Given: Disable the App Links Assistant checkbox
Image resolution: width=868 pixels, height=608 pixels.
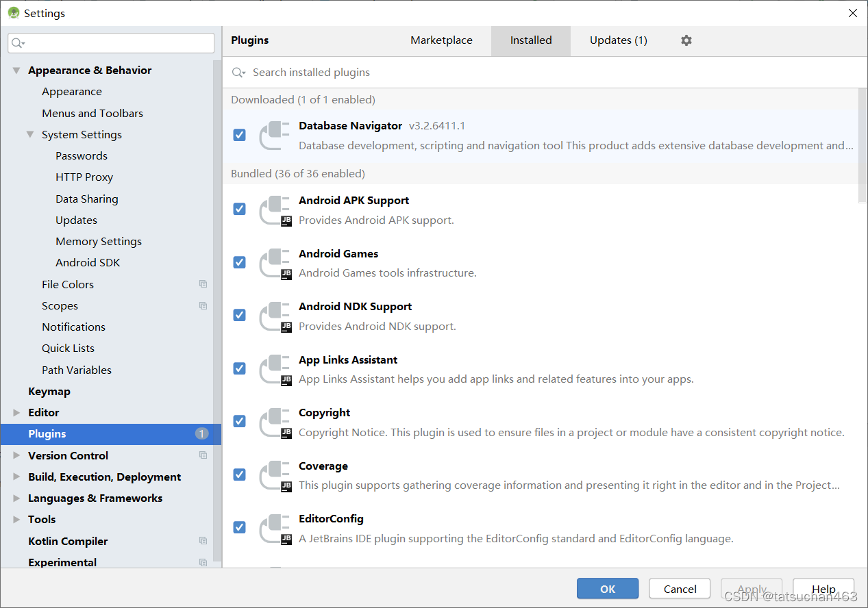Looking at the screenshot, I should 239,368.
